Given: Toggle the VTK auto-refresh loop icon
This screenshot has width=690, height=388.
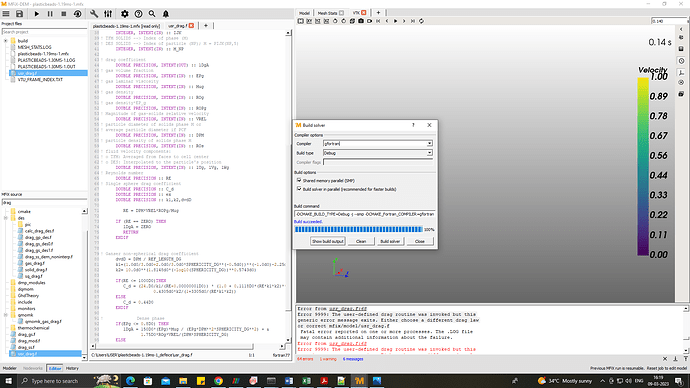Looking at the screenshot, I should [x=421, y=21].
